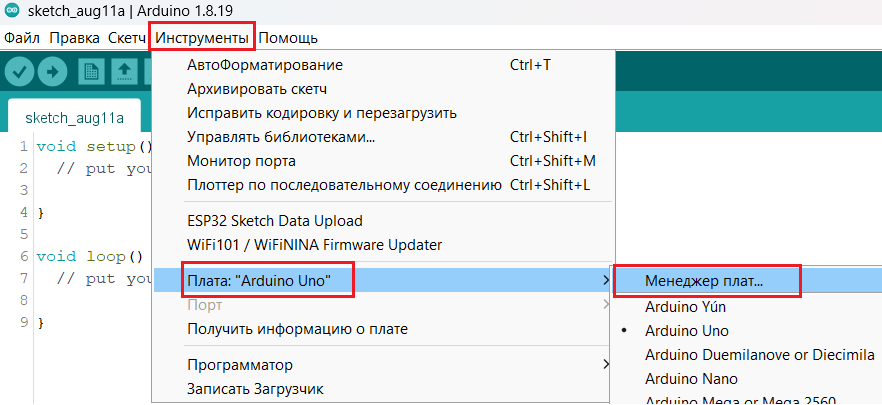The height and width of the screenshot is (405, 882).
Task: Open the Скетч menu
Action: pyautogui.click(x=127, y=38)
